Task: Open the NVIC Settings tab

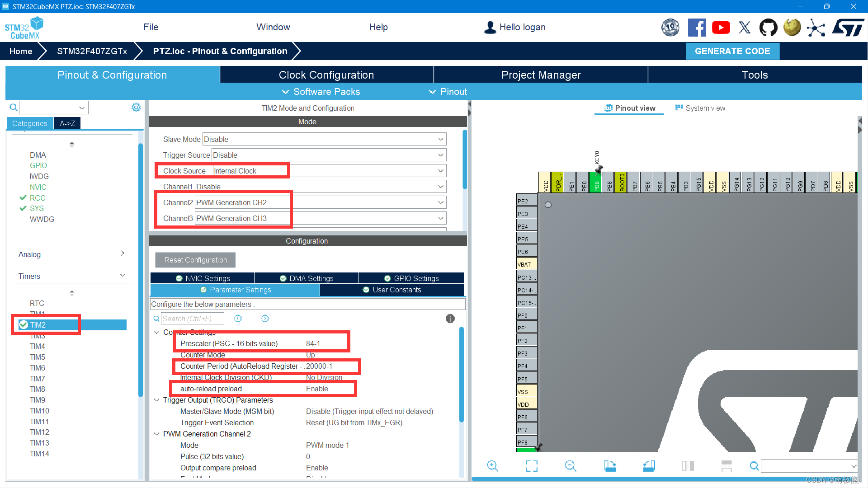Action: click(x=202, y=278)
